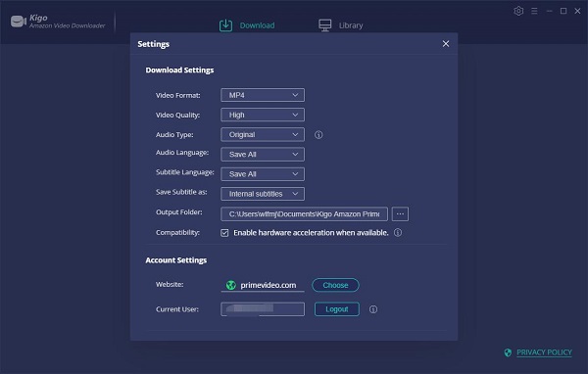Image resolution: width=588 pixels, height=374 pixels.
Task: Show info beside the Logout button
Action: [x=373, y=309]
